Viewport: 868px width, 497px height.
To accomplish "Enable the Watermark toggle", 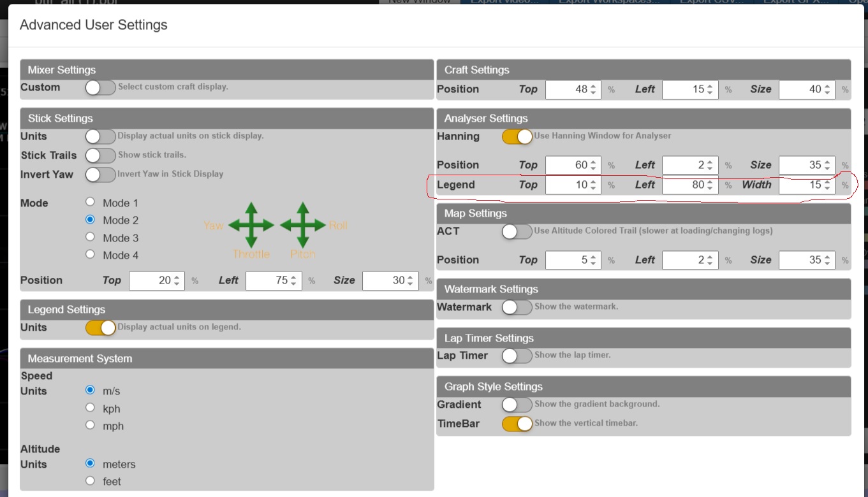I will [517, 307].
